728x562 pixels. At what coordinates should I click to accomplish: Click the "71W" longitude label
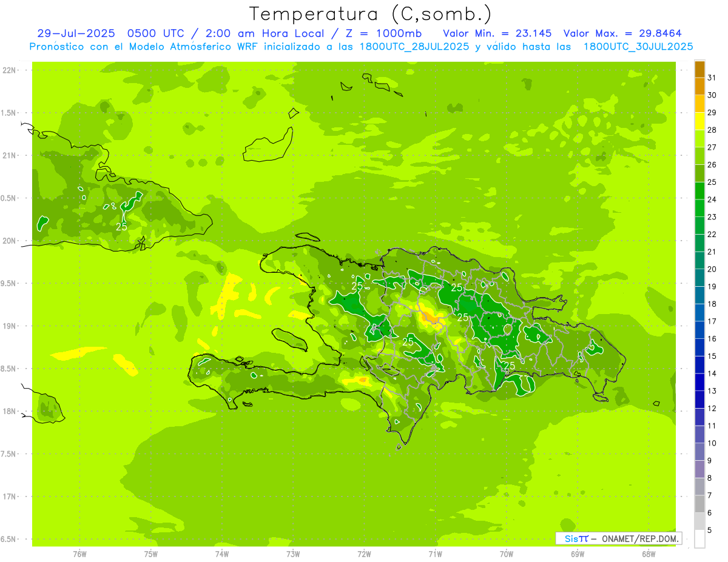(435, 554)
